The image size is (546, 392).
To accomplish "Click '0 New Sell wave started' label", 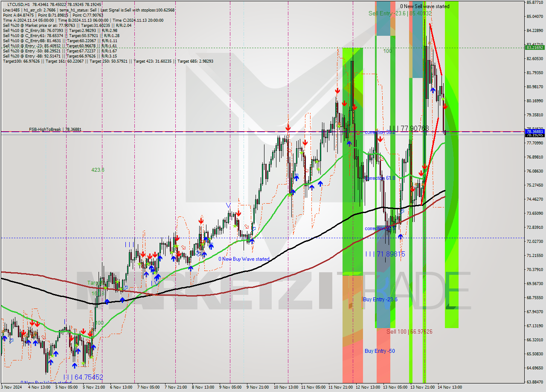I will point(424,6).
